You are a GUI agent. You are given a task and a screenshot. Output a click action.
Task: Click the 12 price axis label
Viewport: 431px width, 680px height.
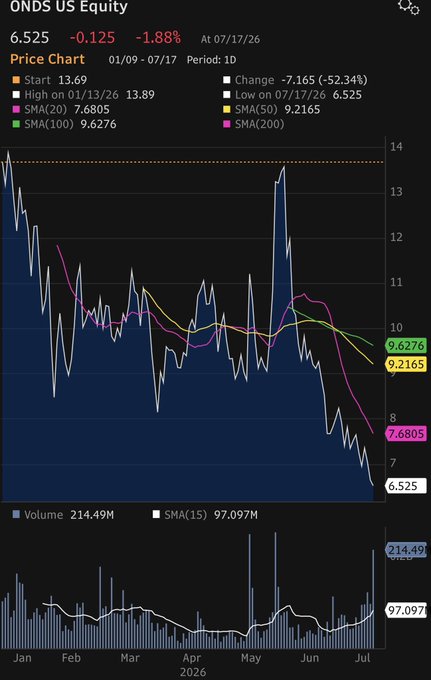396,237
